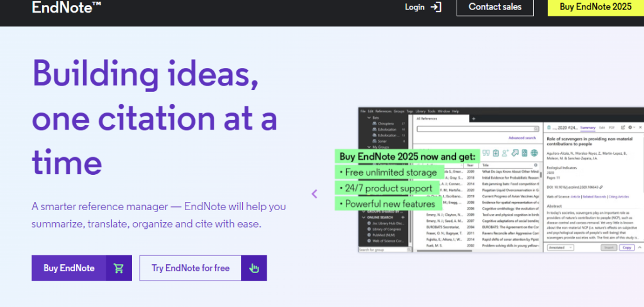Open Tools menu in EndNote screenshot
The image size is (644, 307).
431,111
